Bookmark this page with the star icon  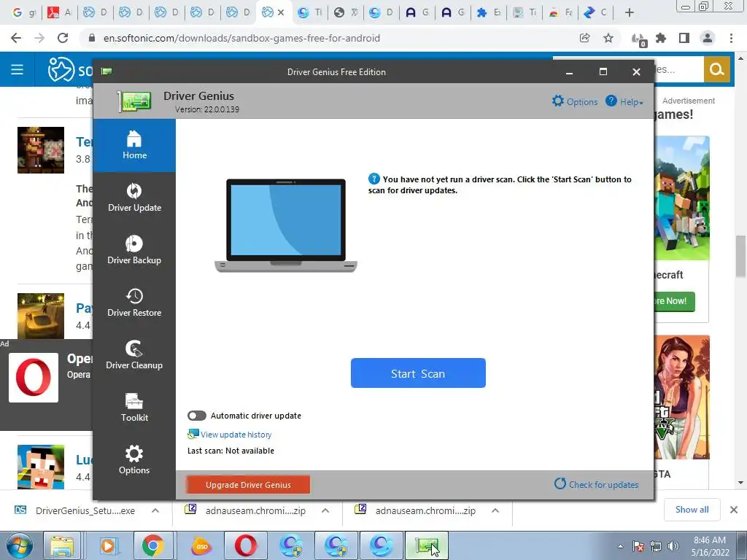tap(608, 38)
